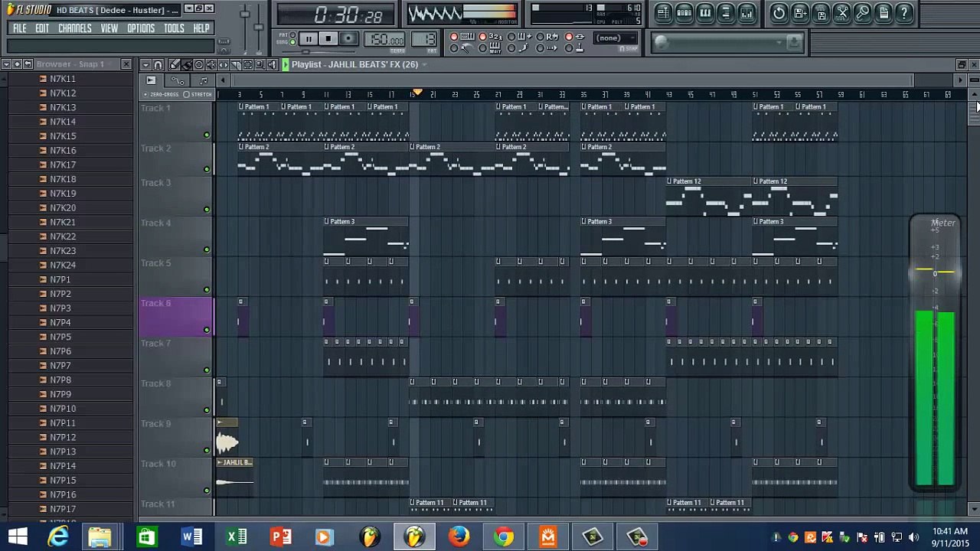
Task: Show the Mixer via top toolbar icon
Action: pos(746,13)
